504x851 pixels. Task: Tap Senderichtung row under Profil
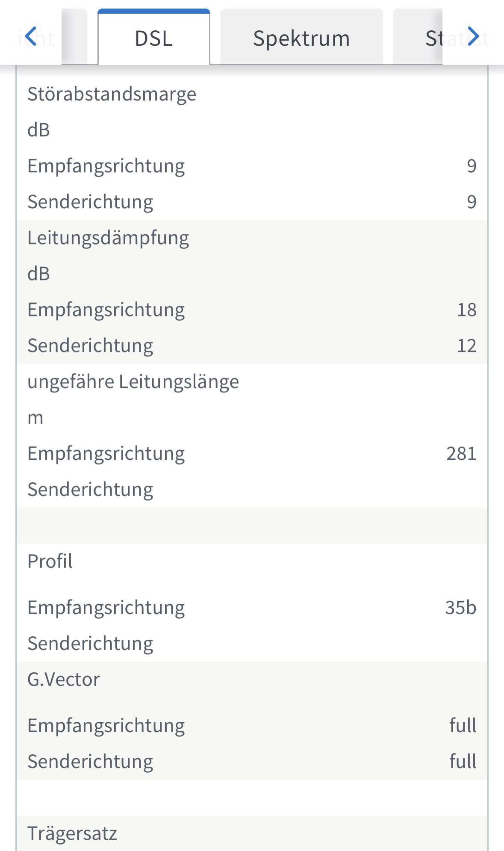pos(252,644)
